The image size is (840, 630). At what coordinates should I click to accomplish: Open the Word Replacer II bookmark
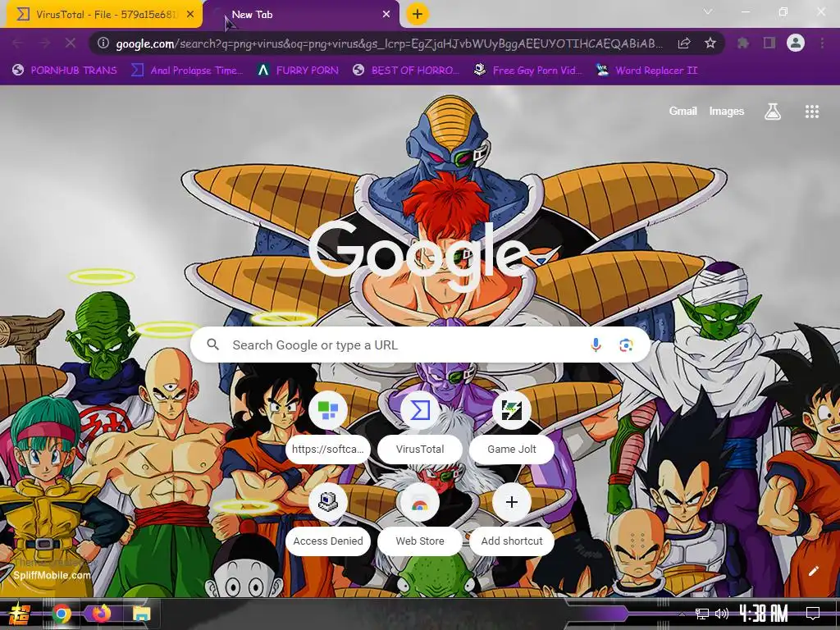(646, 71)
